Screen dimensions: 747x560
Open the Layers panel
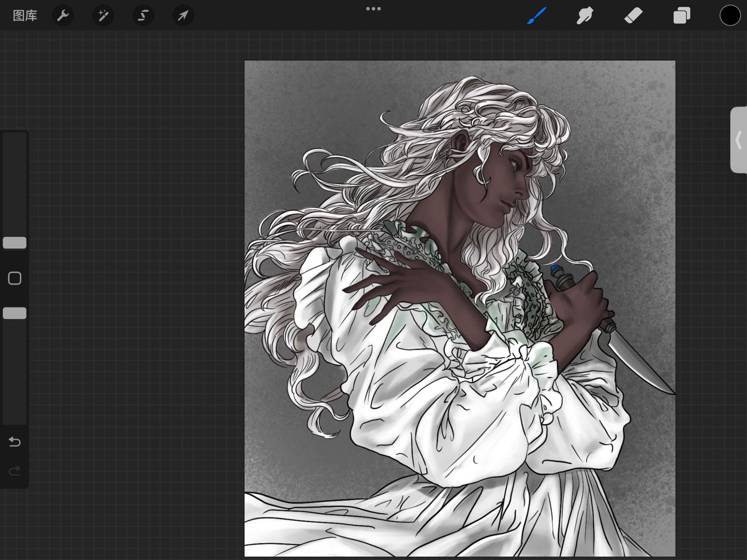tap(682, 16)
